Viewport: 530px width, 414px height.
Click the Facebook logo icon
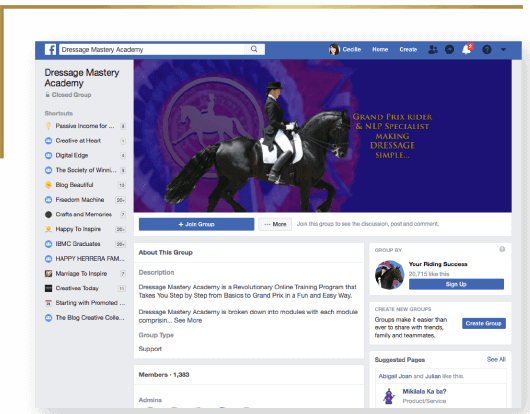click(x=50, y=49)
